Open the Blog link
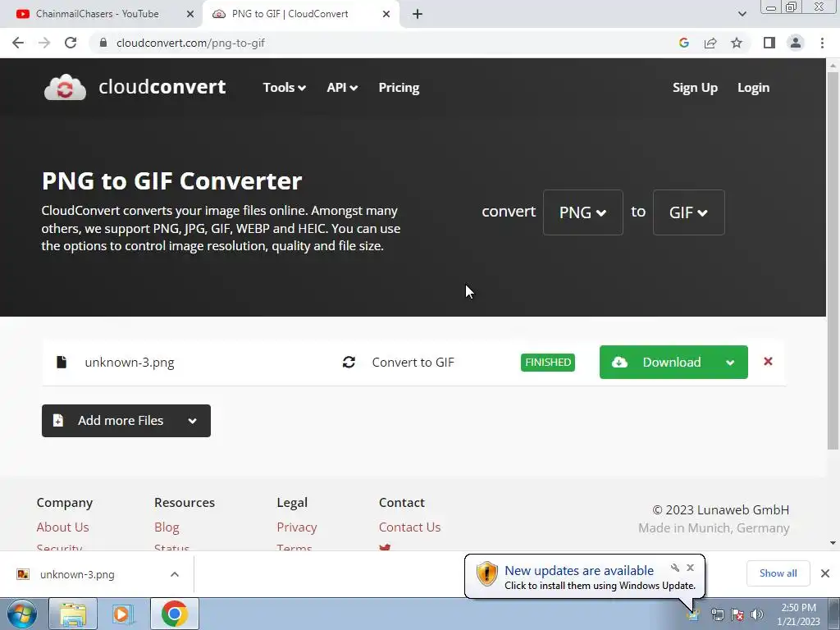Screen dimensions: 840x630 coord(167,527)
